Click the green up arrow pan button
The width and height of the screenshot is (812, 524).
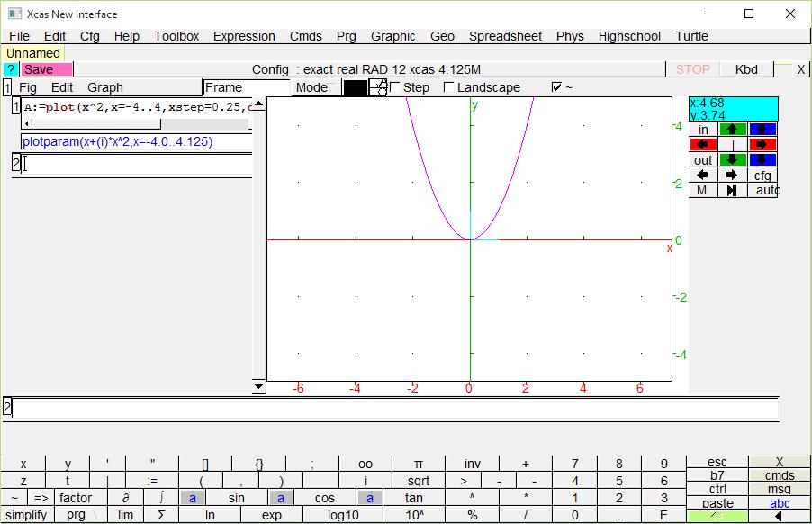tap(733, 130)
